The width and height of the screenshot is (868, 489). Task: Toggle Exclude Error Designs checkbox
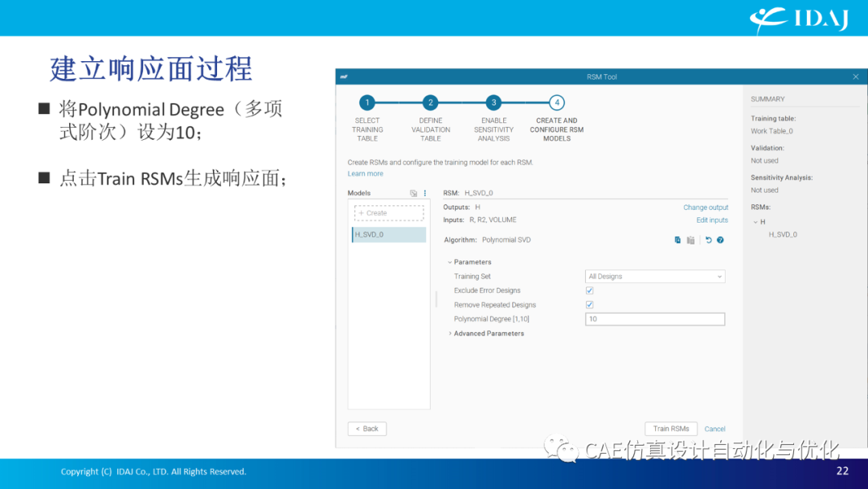tap(590, 290)
